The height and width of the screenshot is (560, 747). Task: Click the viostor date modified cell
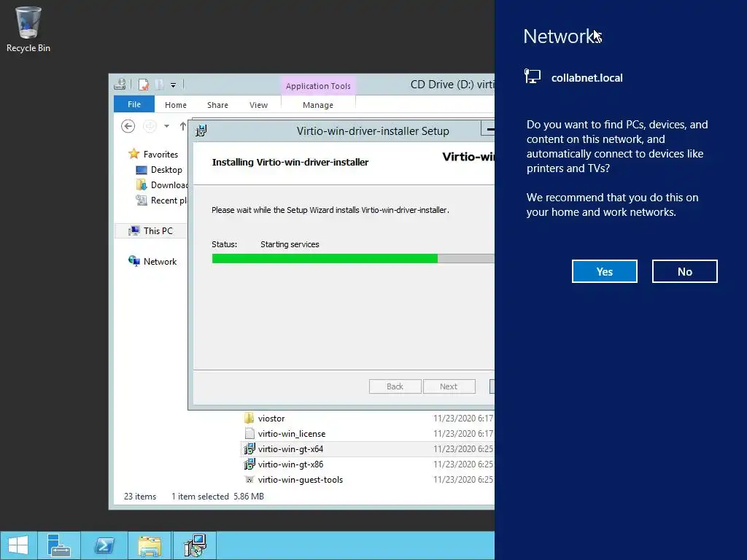462,419
